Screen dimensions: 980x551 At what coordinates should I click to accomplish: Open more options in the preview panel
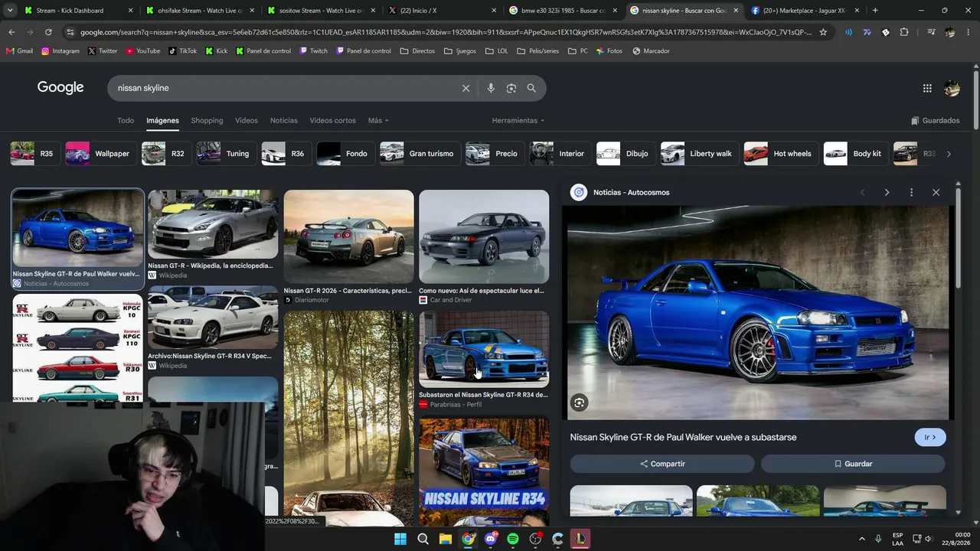[x=911, y=192]
